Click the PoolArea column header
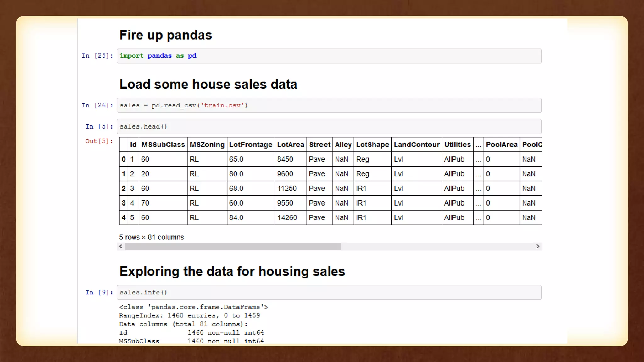 point(502,145)
